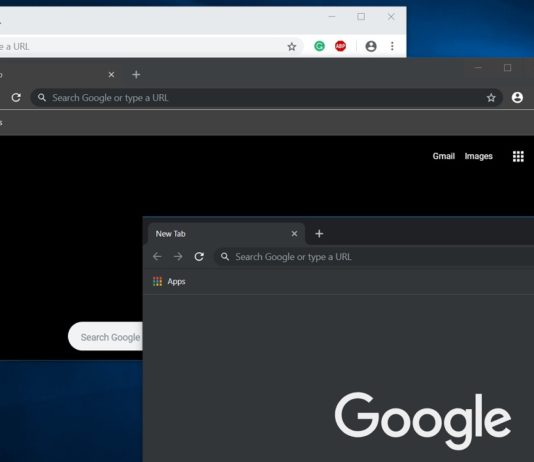Open the Gmail link
This screenshot has width=534, height=462.
pos(443,156)
